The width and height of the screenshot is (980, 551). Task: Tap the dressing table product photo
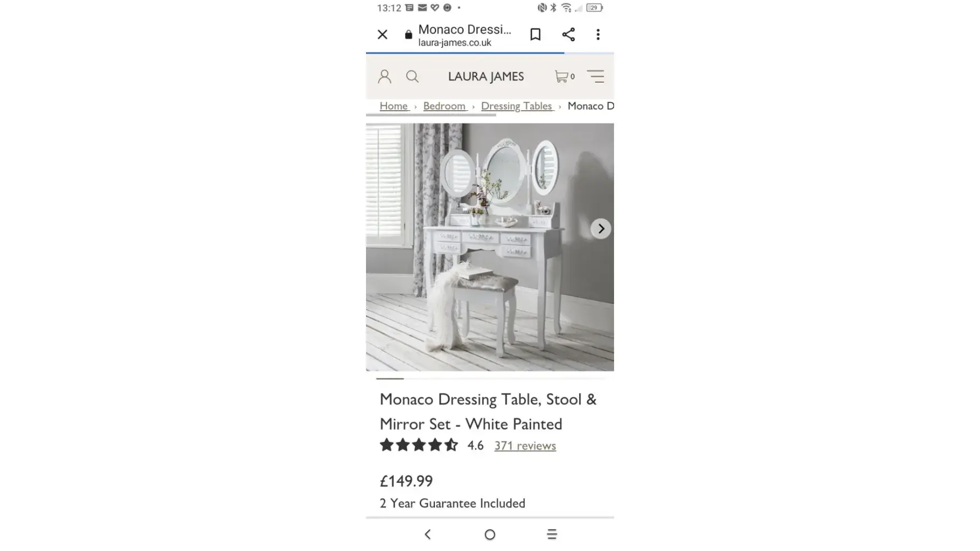click(489, 247)
